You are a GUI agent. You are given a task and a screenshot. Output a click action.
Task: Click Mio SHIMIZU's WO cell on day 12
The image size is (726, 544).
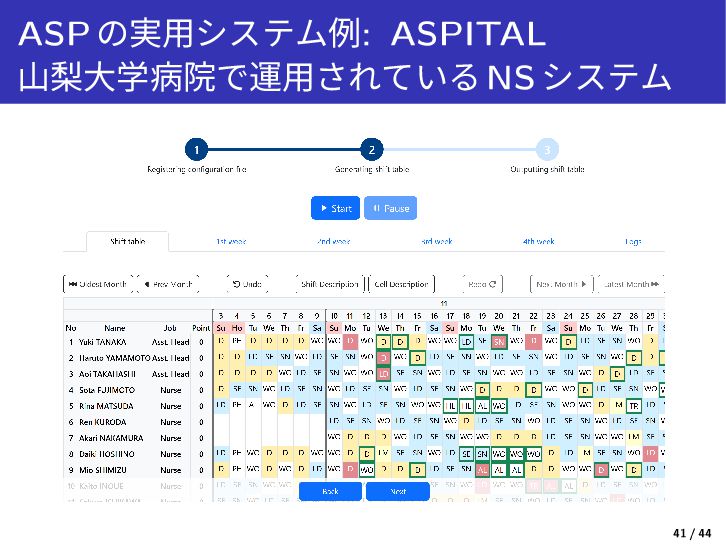click(x=367, y=470)
